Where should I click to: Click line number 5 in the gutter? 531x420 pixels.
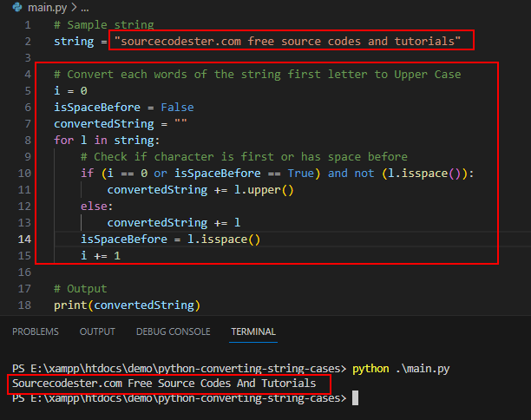click(x=28, y=91)
